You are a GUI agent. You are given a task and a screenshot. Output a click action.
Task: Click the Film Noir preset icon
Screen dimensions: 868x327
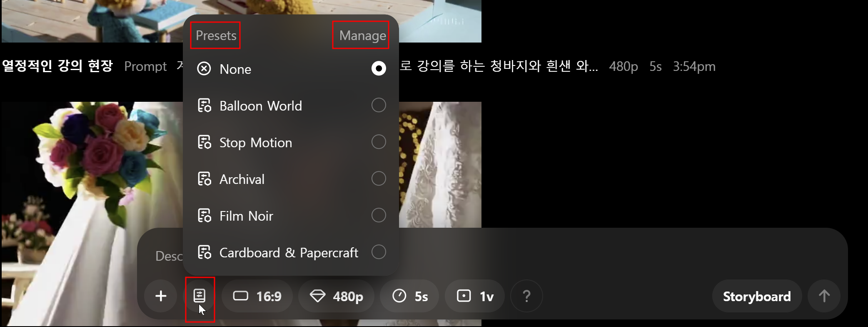[x=204, y=216]
